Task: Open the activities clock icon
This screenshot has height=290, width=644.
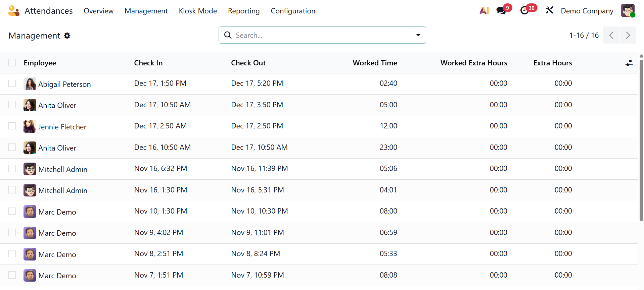Action: (524, 11)
